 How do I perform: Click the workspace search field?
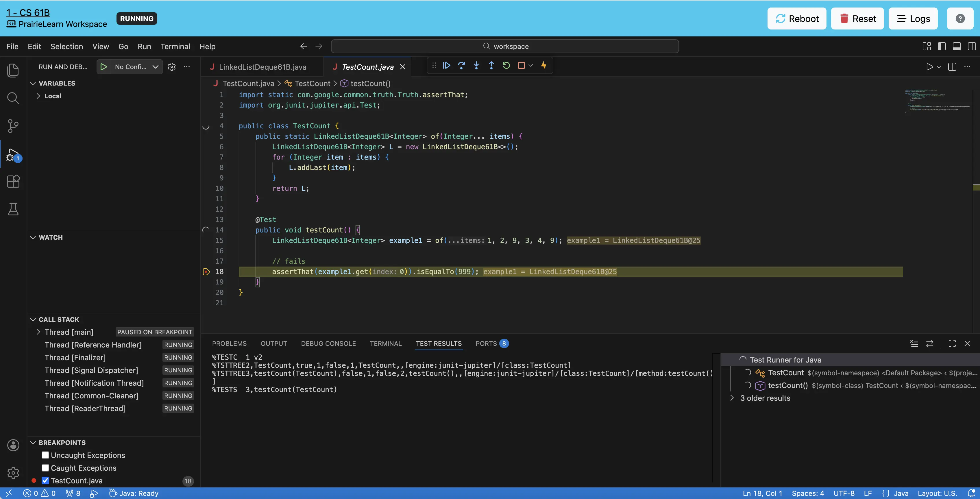coord(504,46)
